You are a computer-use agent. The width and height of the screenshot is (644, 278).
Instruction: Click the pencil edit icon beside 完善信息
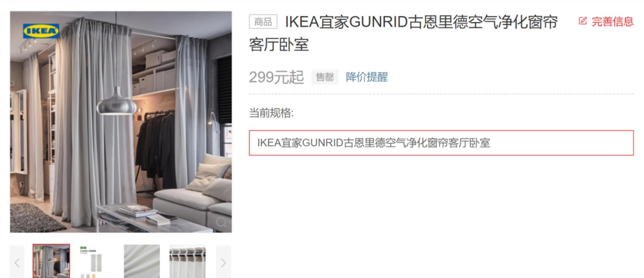click(x=583, y=21)
